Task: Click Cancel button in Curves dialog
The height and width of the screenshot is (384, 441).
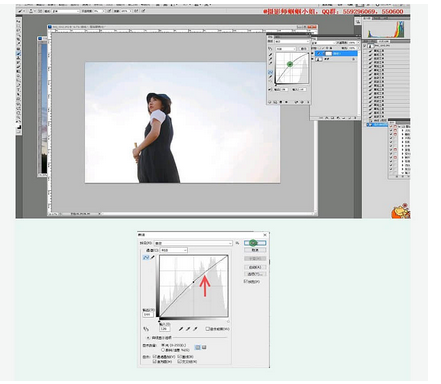Action: click(255, 250)
